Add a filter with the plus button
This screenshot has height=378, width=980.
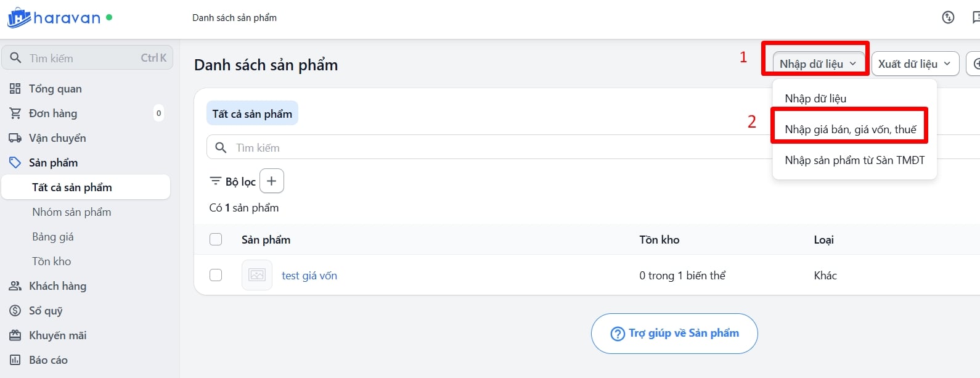point(271,181)
